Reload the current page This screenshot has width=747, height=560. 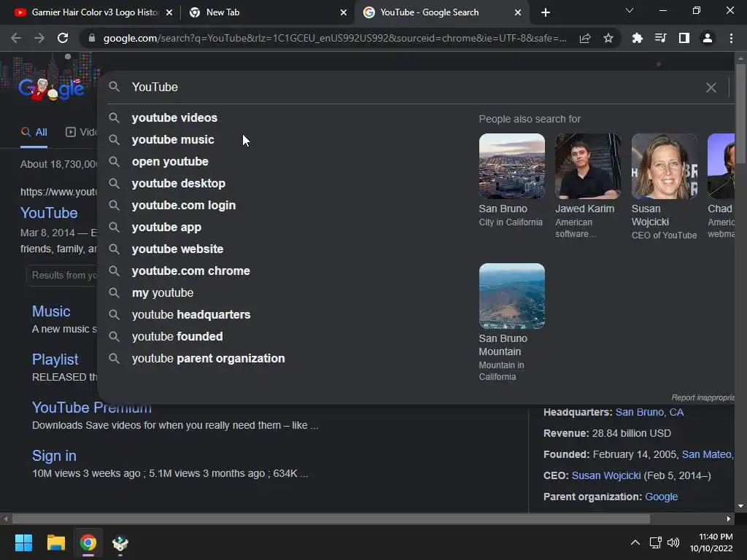(x=63, y=38)
